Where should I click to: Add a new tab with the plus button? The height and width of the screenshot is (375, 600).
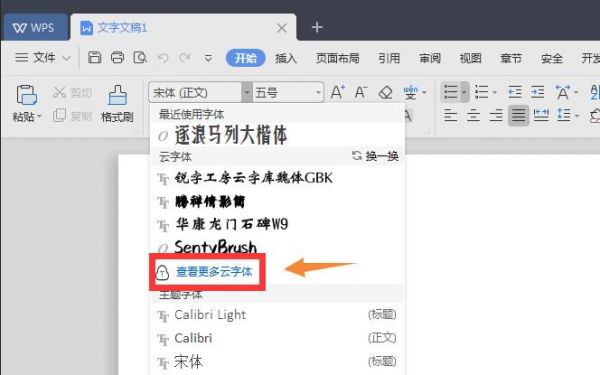coord(317,27)
